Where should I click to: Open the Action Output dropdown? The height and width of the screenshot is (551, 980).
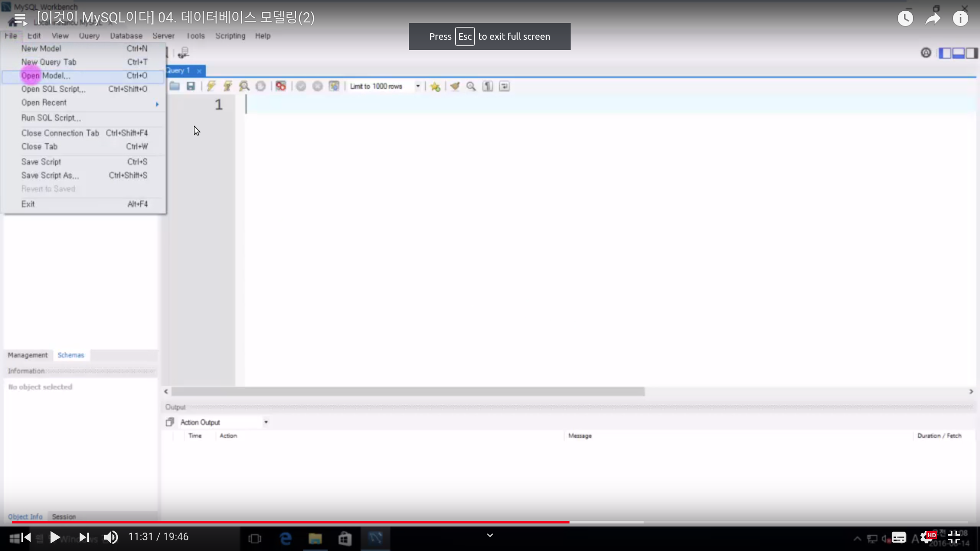click(224, 422)
